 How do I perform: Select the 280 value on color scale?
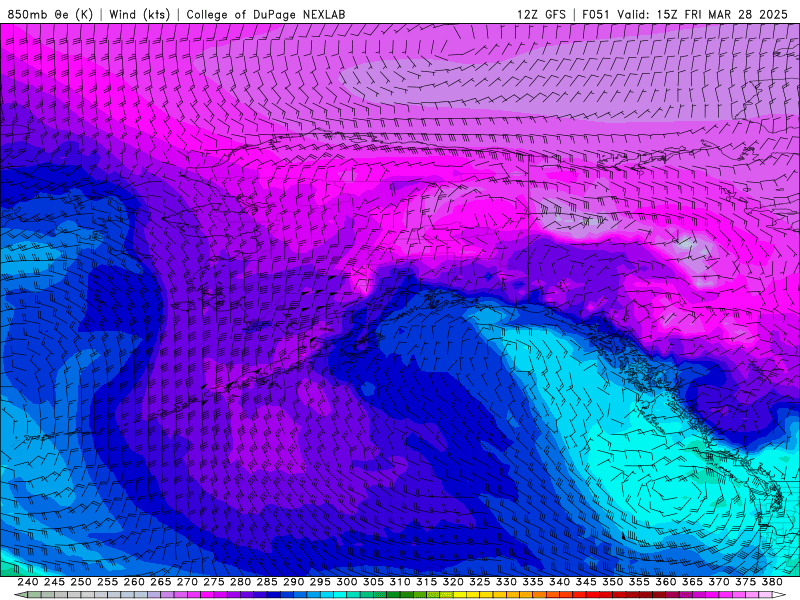(x=240, y=582)
